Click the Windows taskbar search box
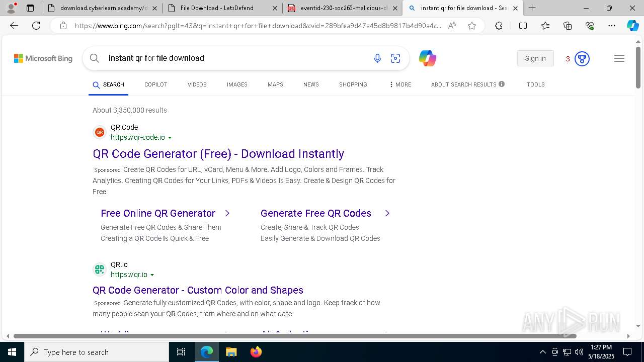The height and width of the screenshot is (362, 644). point(97,352)
